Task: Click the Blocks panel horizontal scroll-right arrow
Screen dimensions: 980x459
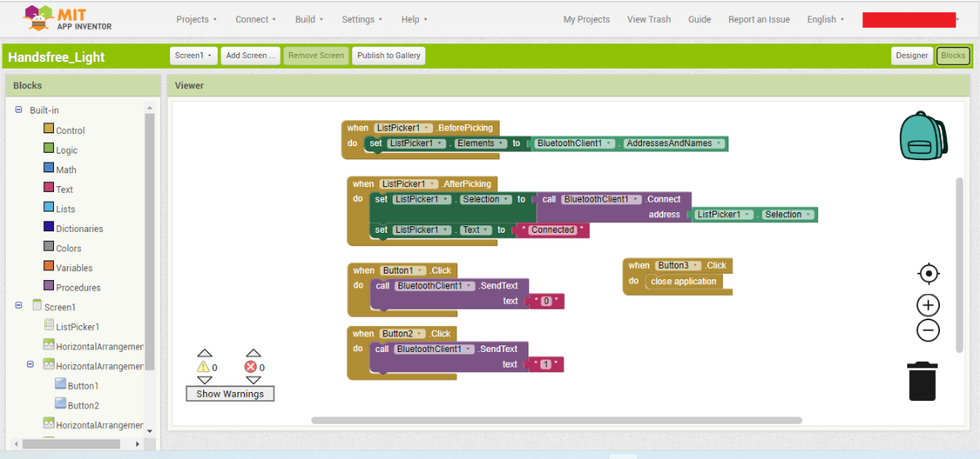Action: click(x=137, y=444)
